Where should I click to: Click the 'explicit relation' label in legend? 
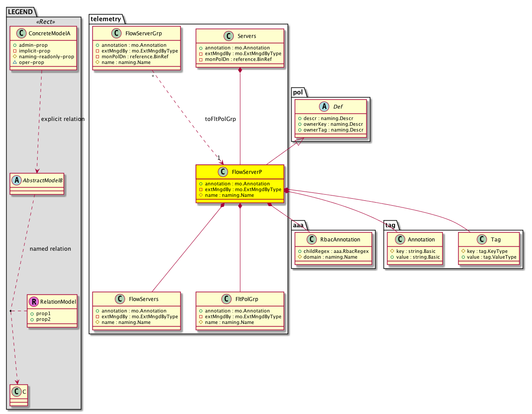[62, 119]
